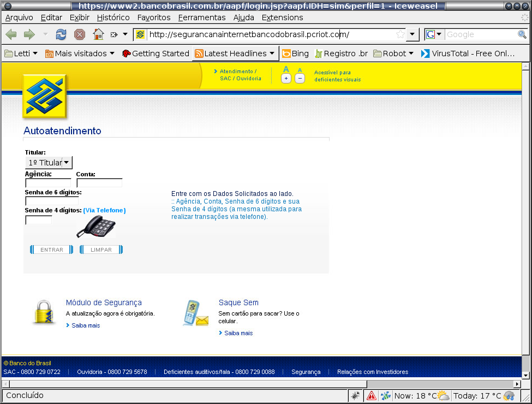Click the bug icon in the status bar
The height and width of the screenshot is (404, 532).
(x=355, y=395)
